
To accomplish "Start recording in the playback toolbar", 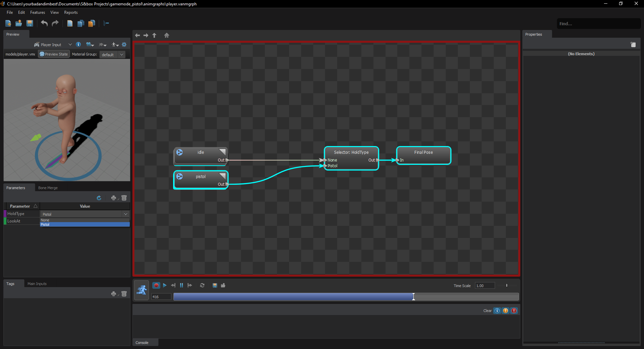I will (x=156, y=285).
